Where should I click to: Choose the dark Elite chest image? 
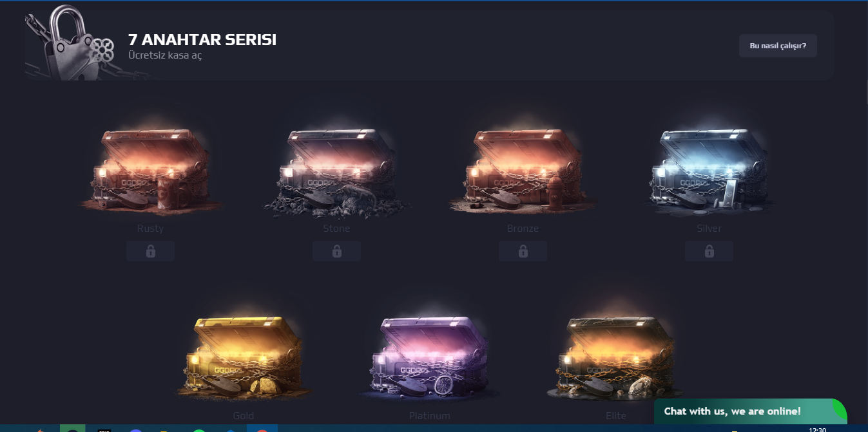click(x=616, y=357)
